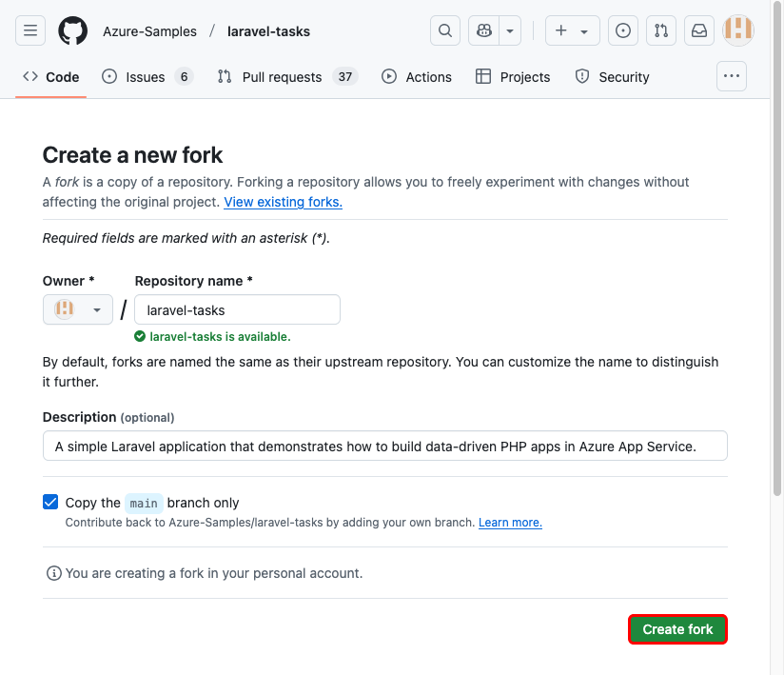
Task: Open the plus button create-new dropdown
Action: (572, 30)
